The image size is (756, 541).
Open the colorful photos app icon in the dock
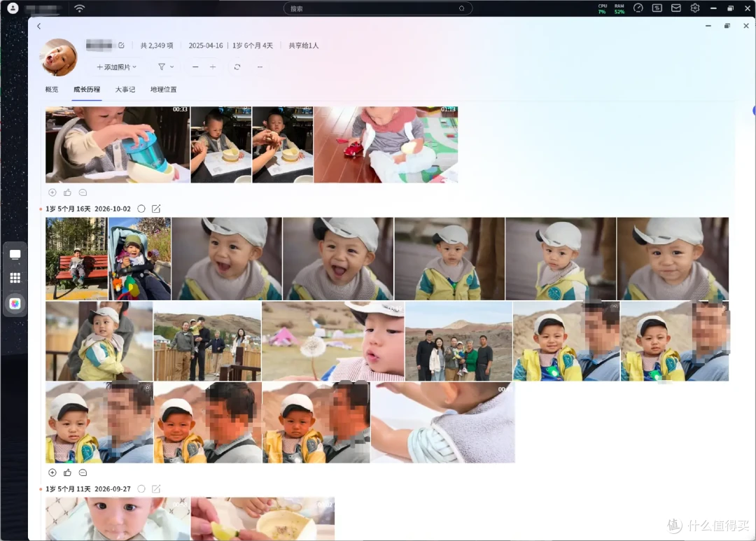(15, 303)
